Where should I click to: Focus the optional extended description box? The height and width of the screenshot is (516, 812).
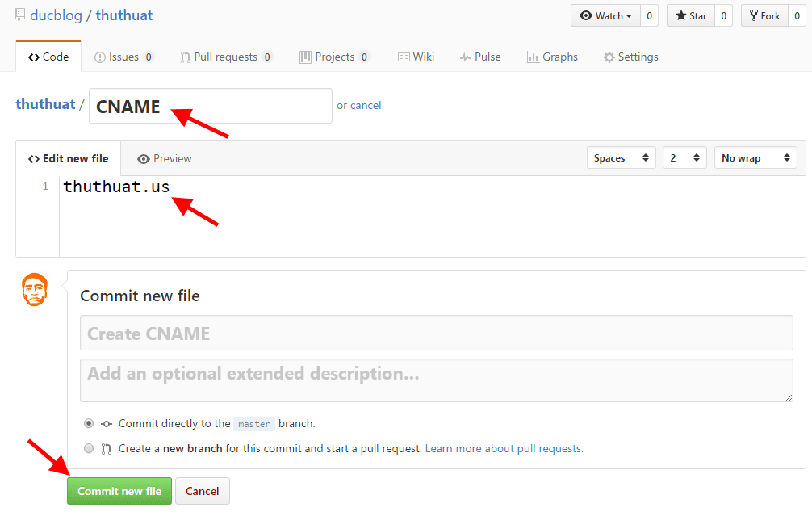coord(436,380)
